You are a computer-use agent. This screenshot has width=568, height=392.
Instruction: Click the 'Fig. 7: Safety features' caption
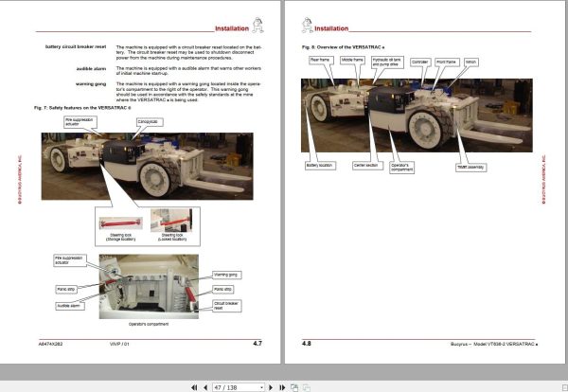coord(83,108)
